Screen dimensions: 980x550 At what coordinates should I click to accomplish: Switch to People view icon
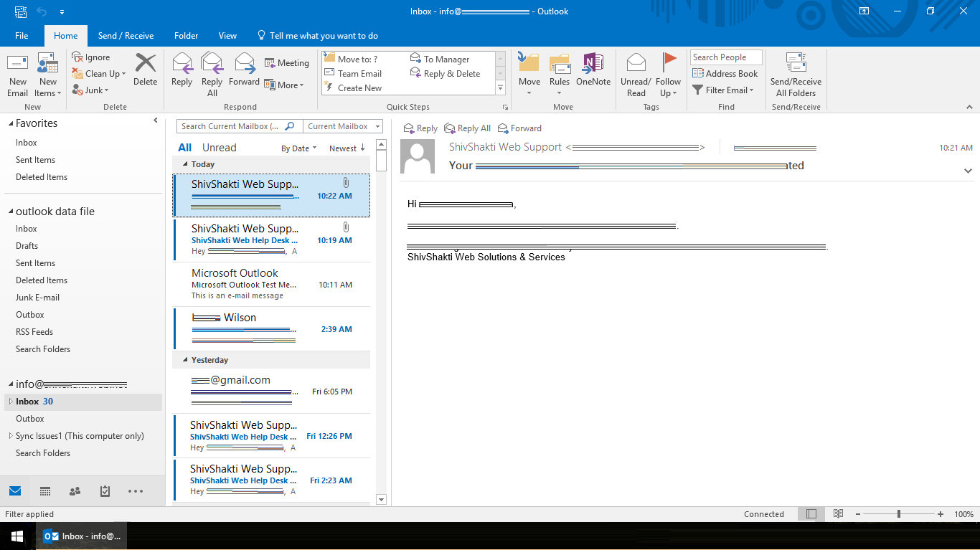(75, 491)
